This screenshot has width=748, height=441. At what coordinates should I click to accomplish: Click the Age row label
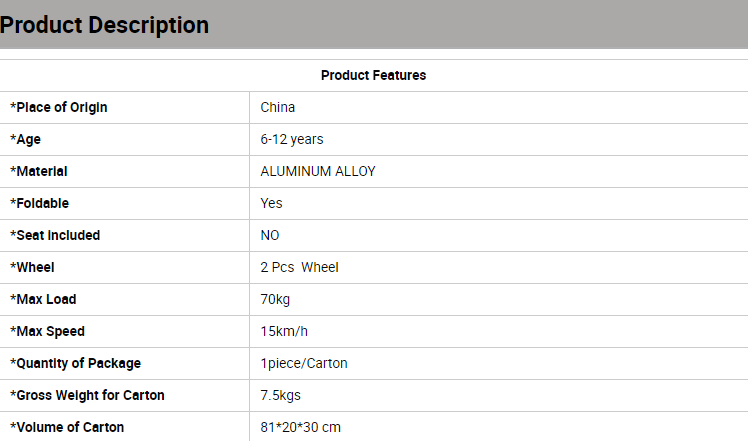[x=25, y=139]
